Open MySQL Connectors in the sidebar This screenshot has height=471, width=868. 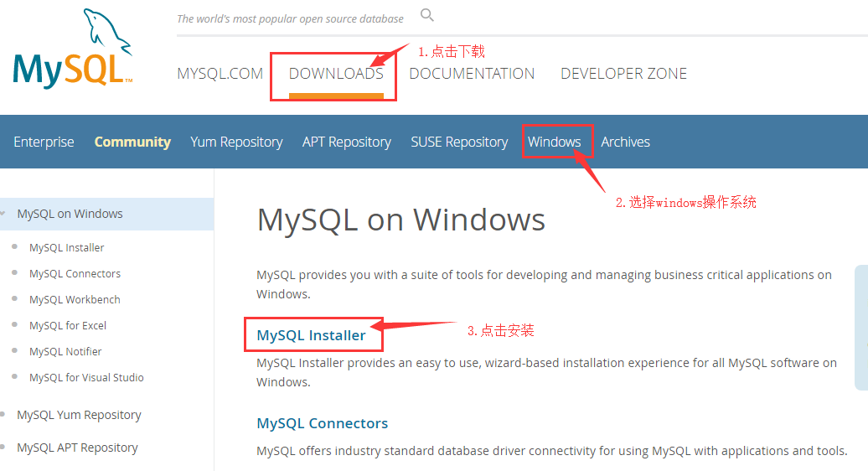[x=75, y=273]
